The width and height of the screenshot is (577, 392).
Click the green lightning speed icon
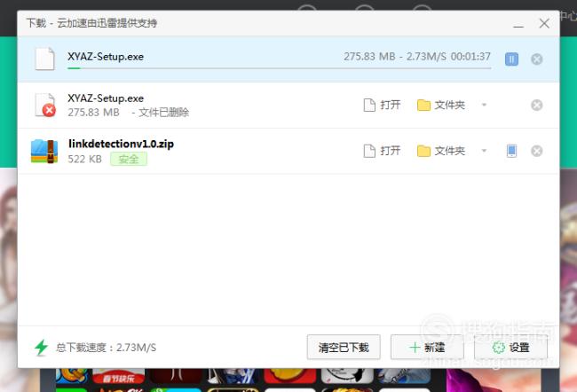(41, 347)
